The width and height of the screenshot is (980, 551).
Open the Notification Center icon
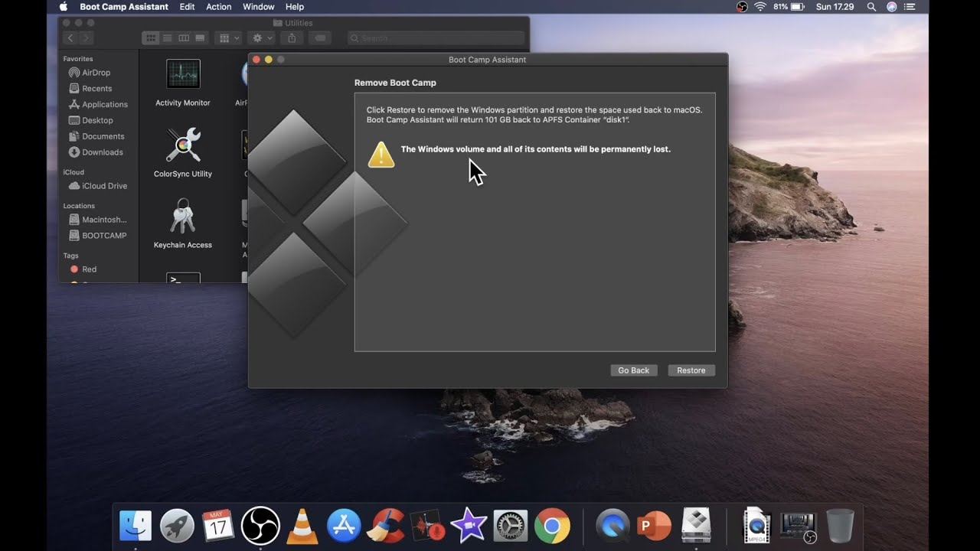[910, 7]
